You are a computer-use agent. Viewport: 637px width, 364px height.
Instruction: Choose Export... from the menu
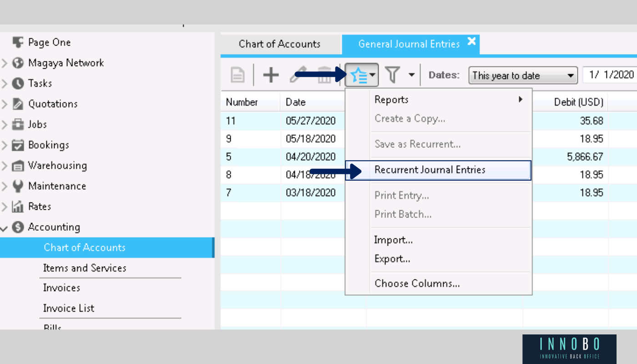pos(439,259)
